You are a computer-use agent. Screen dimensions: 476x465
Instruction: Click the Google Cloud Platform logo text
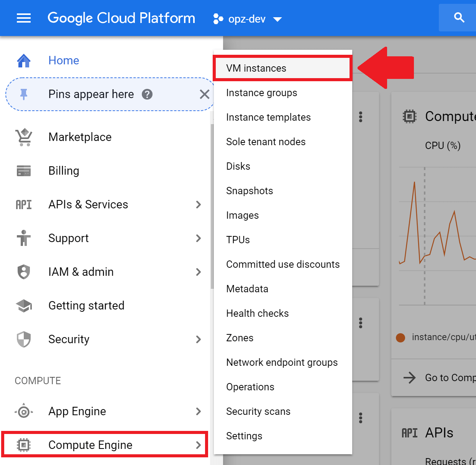(121, 18)
